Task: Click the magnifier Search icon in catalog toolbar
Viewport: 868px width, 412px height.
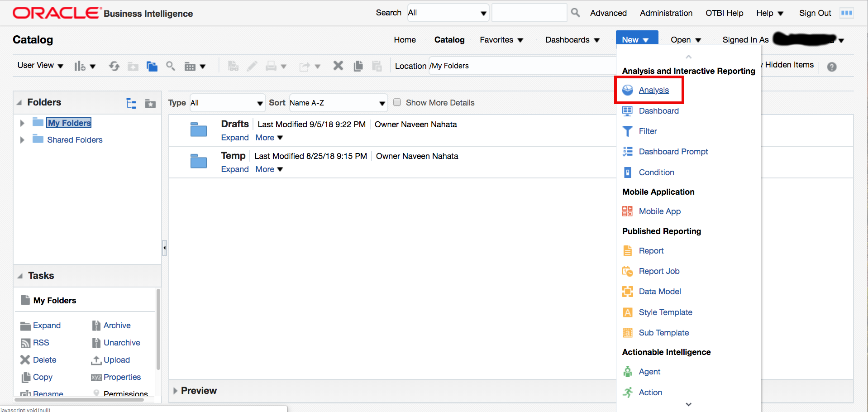Action: pos(171,66)
